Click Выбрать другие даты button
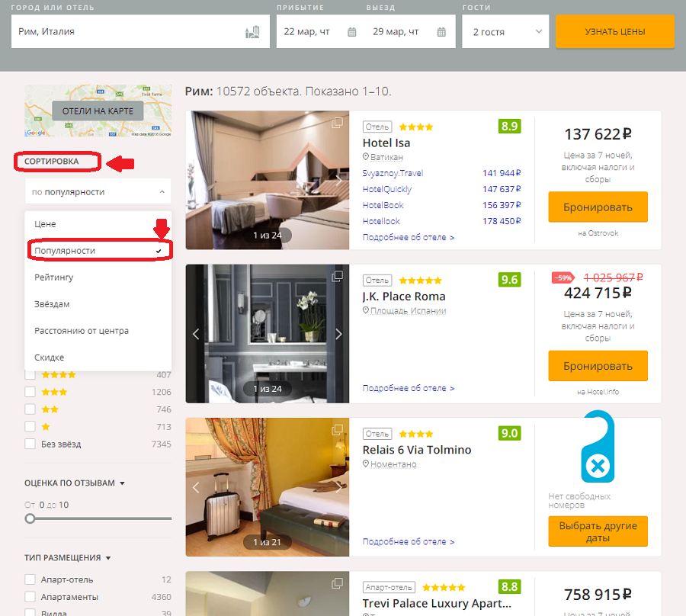This screenshot has height=616, width=686. click(598, 531)
